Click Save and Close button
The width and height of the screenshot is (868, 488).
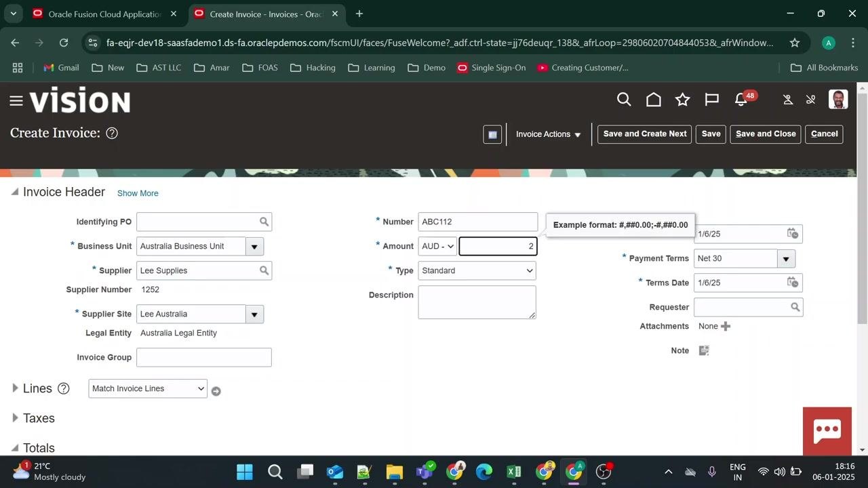click(x=766, y=134)
